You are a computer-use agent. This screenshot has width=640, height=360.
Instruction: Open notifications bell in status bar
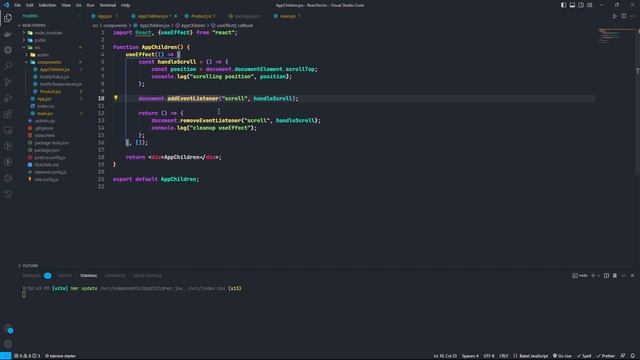tap(632, 356)
